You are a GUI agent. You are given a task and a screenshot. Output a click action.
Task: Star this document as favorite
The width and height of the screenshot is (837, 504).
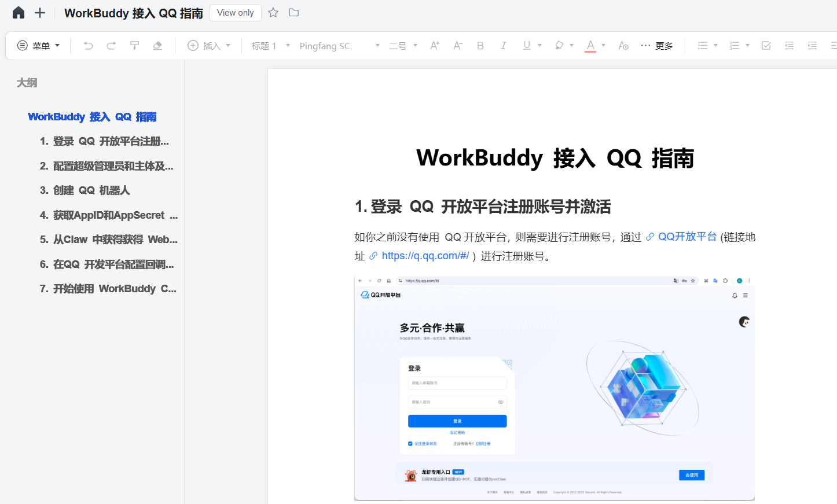point(273,13)
